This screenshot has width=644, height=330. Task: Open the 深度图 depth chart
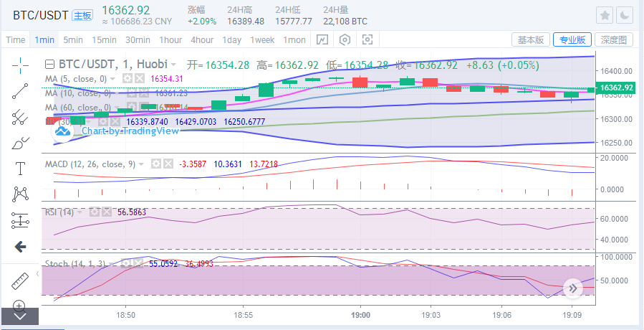click(614, 40)
